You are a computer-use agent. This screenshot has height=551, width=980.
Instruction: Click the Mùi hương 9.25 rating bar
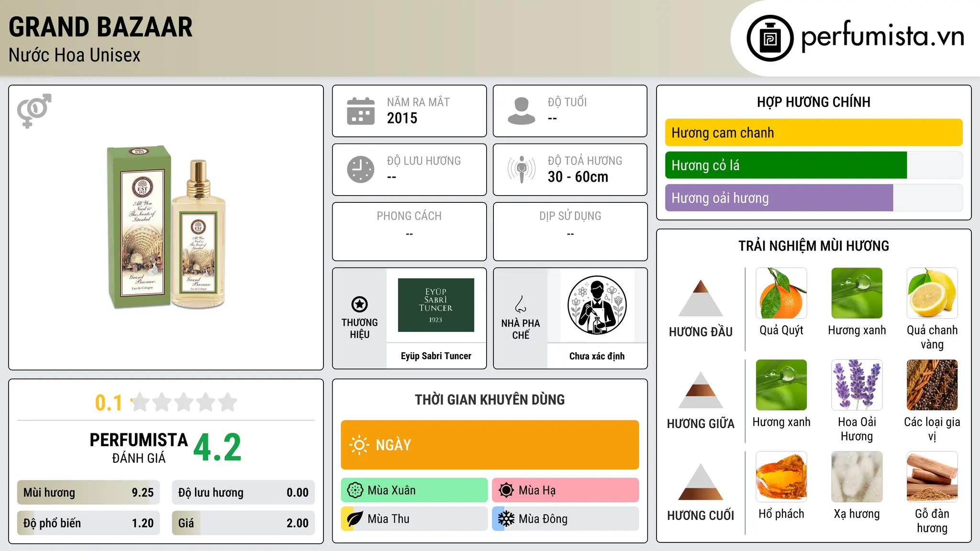tap(89, 493)
